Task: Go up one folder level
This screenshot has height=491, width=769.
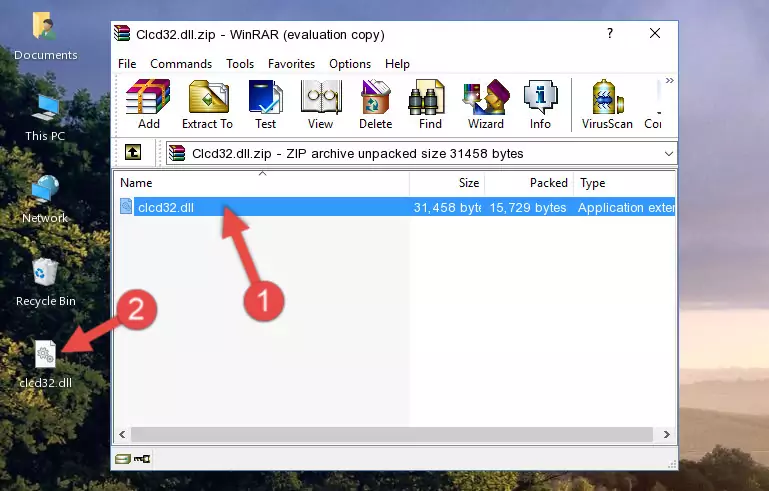Action: tap(133, 153)
